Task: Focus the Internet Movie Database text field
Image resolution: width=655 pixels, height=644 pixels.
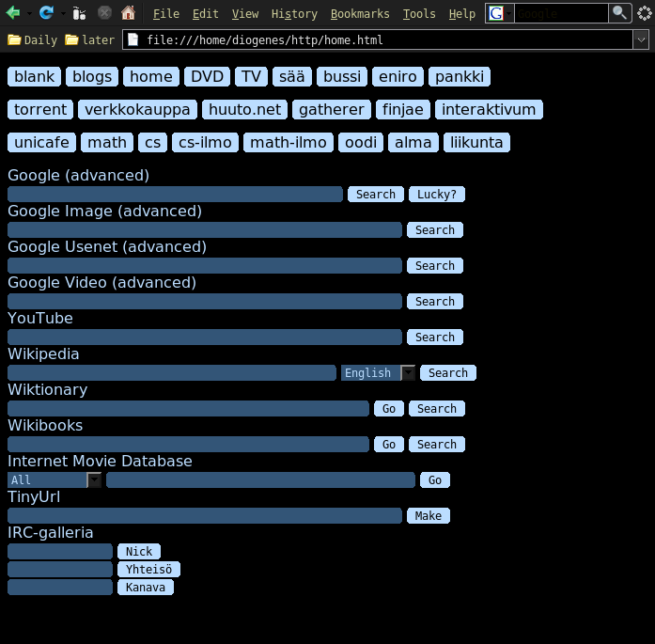Action: [x=260, y=479]
